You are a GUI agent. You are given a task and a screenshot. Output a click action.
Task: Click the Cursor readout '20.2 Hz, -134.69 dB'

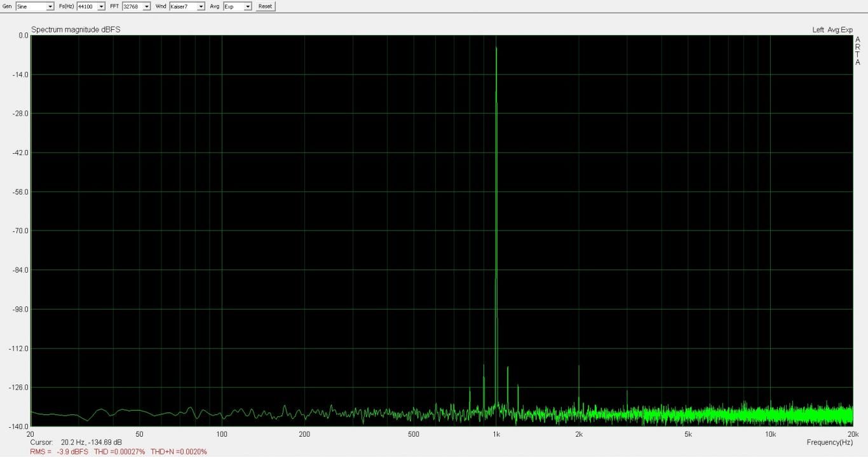pos(92,442)
